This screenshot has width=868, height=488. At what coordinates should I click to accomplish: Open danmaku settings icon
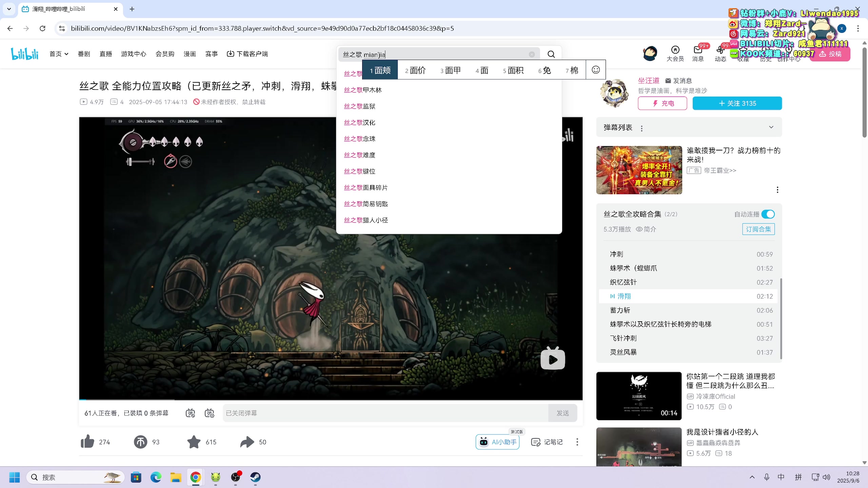coord(210,413)
